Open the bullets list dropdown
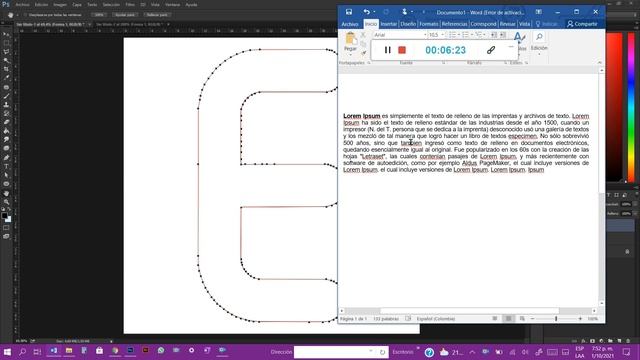The width and height of the screenshot is (640, 360). (458, 35)
